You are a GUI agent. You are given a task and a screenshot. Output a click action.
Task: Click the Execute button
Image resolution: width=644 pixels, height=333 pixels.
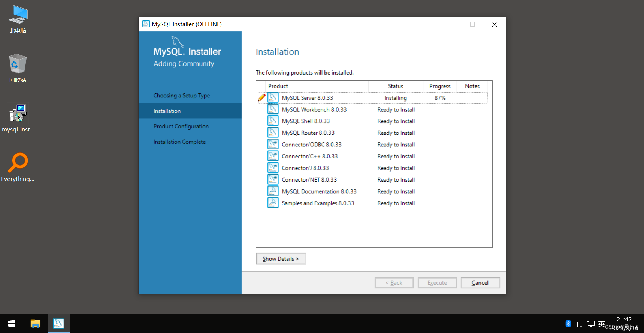coord(437,283)
